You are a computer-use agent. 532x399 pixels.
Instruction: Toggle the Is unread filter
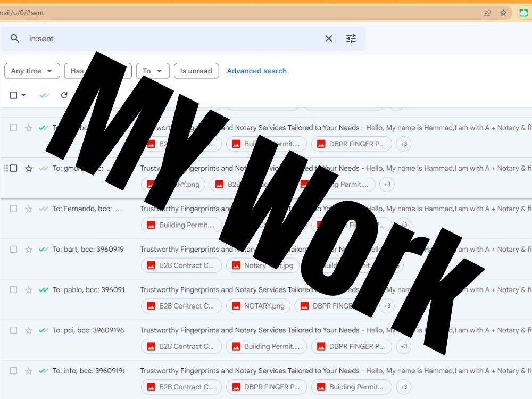click(x=196, y=71)
